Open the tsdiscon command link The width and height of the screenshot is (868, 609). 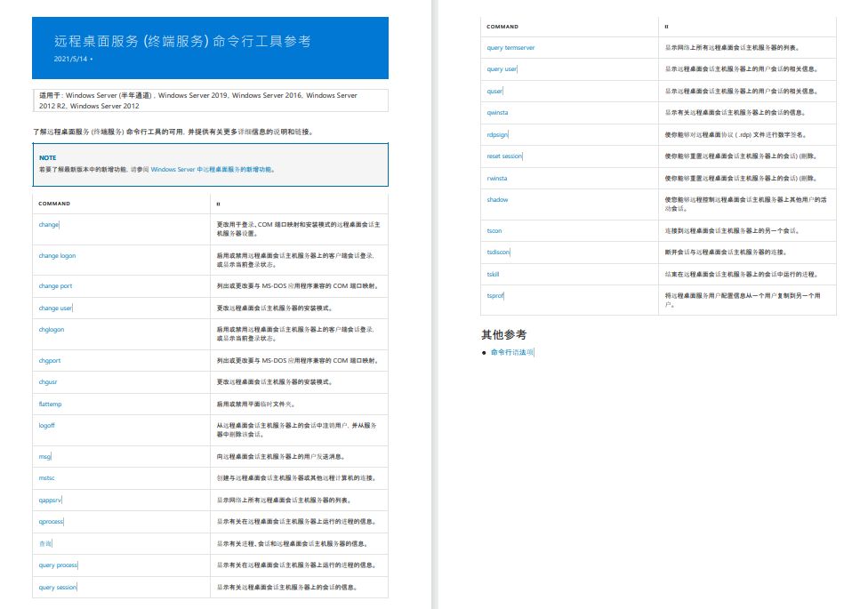point(498,252)
